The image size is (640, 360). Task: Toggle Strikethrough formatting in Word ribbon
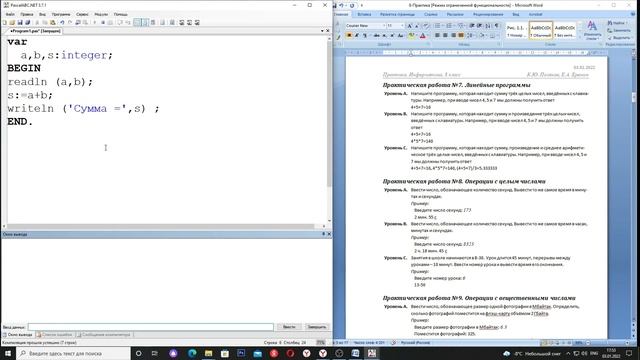click(376, 36)
